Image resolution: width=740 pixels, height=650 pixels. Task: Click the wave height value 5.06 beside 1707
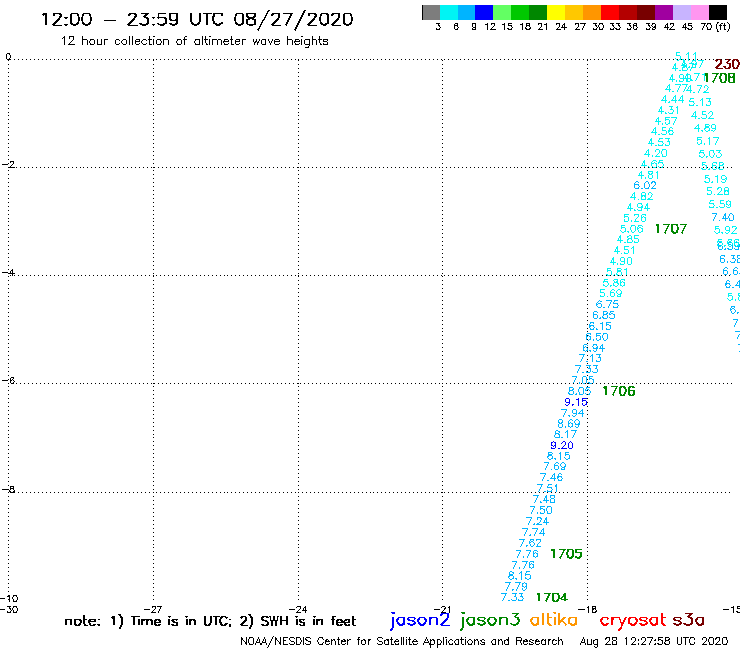(x=632, y=229)
